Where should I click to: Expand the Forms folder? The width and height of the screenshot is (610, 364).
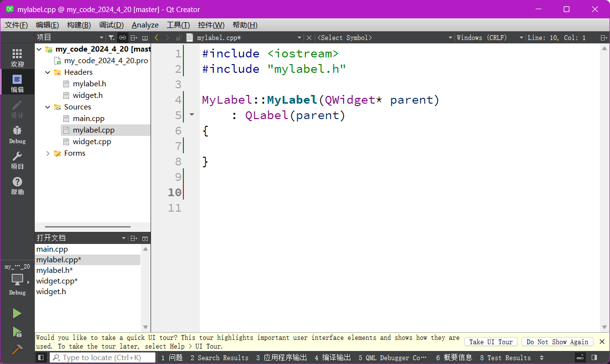coord(48,153)
